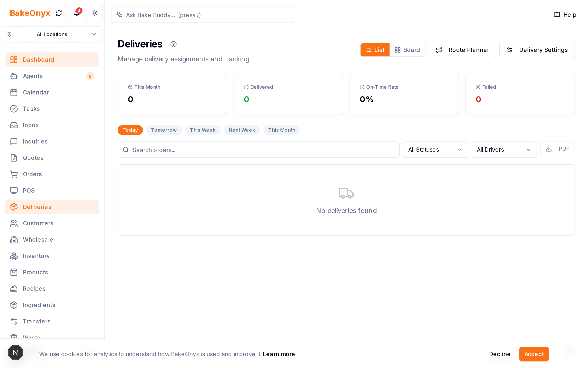Click the Agents count badge 8
This screenshot has height=368, width=588.
[90, 76]
